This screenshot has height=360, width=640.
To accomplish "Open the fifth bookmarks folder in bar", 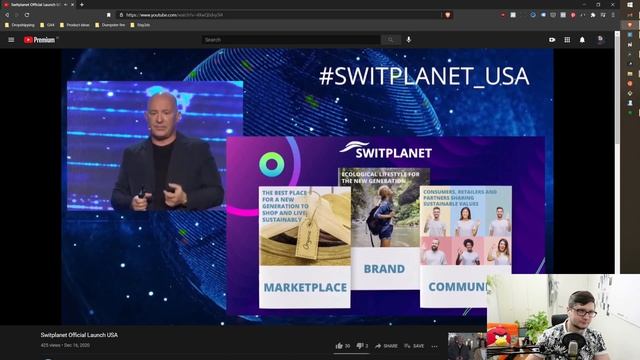I will (x=140, y=25).
